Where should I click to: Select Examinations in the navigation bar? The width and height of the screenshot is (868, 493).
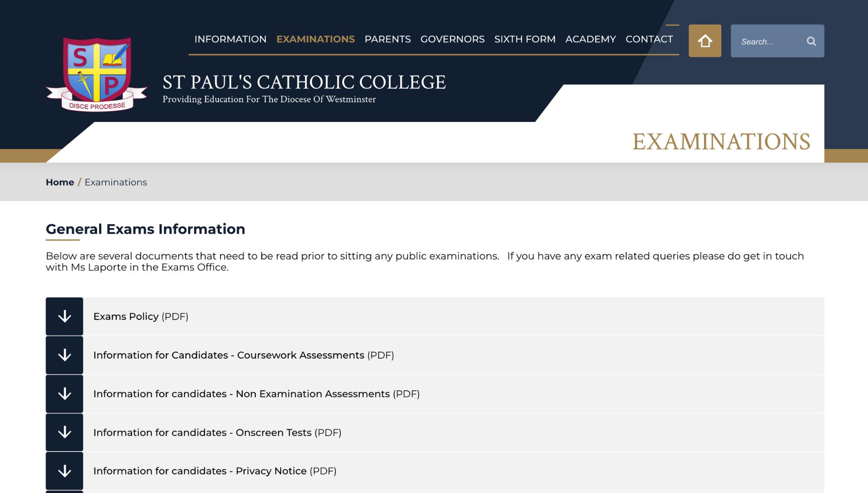click(315, 39)
